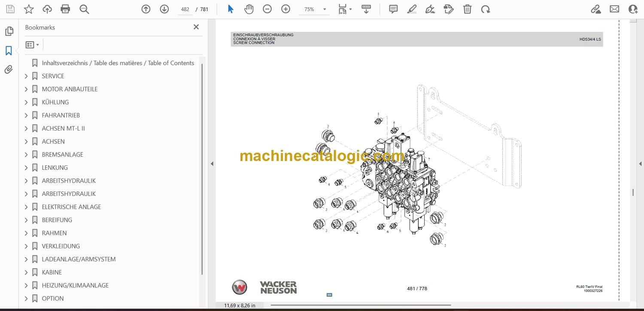Image resolution: width=644 pixels, height=311 pixels.
Task: Select the BREMSANLAGE bookmark
Action: (62, 155)
